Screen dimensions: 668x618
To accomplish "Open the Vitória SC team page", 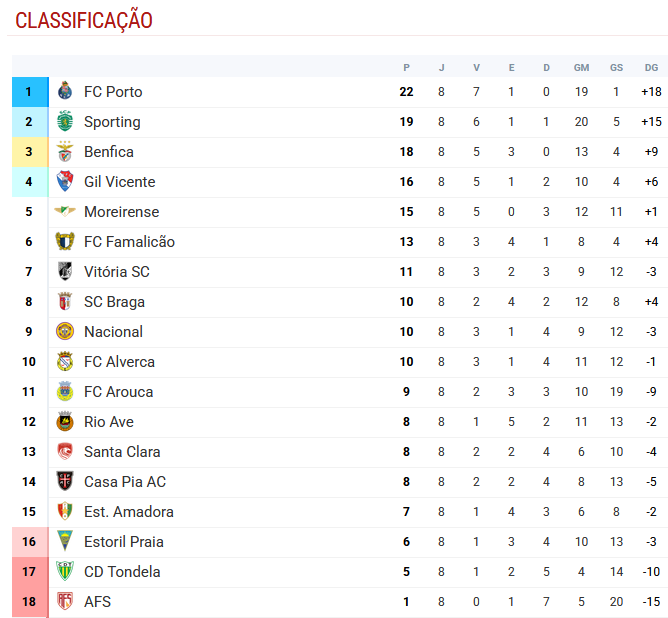I will [116, 272].
